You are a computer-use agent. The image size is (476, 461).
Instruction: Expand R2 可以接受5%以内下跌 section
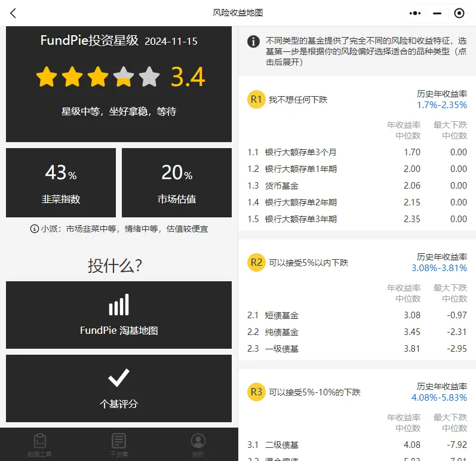pyautogui.click(x=357, y=263)
